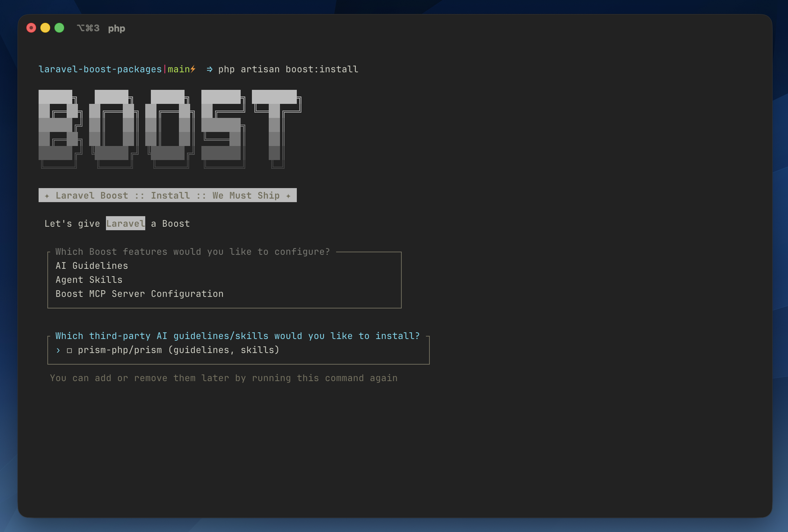The height and width of the screenshot is (532, 788).
Task: Click Boost MCP Server Configuration entry
Action: [x=139, y=294]
